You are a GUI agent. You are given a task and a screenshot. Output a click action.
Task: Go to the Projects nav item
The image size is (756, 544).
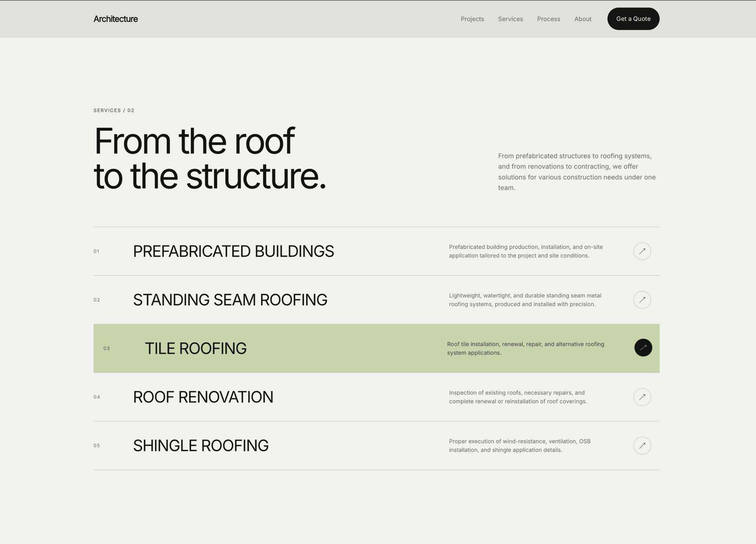coord(472,19)
